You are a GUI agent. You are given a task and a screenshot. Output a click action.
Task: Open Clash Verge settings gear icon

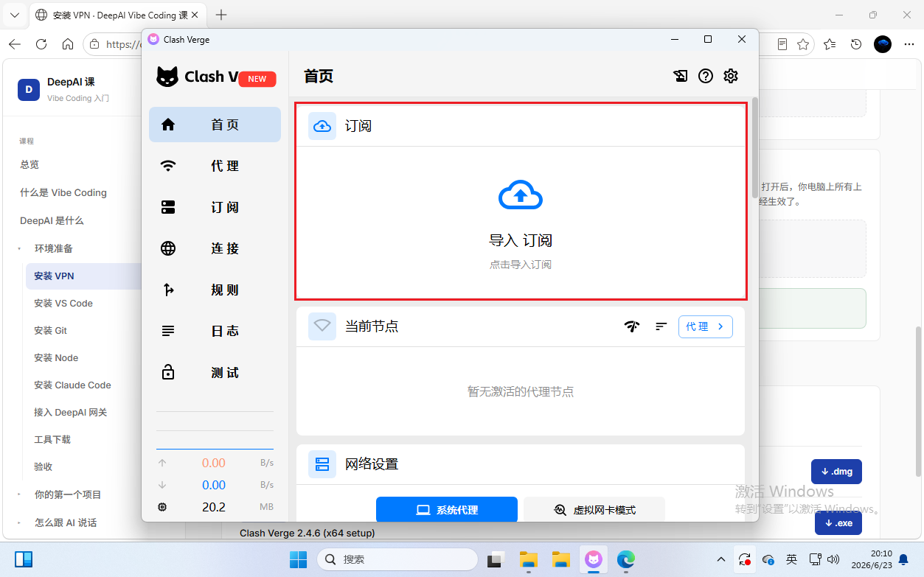click(x=731, y=76)
